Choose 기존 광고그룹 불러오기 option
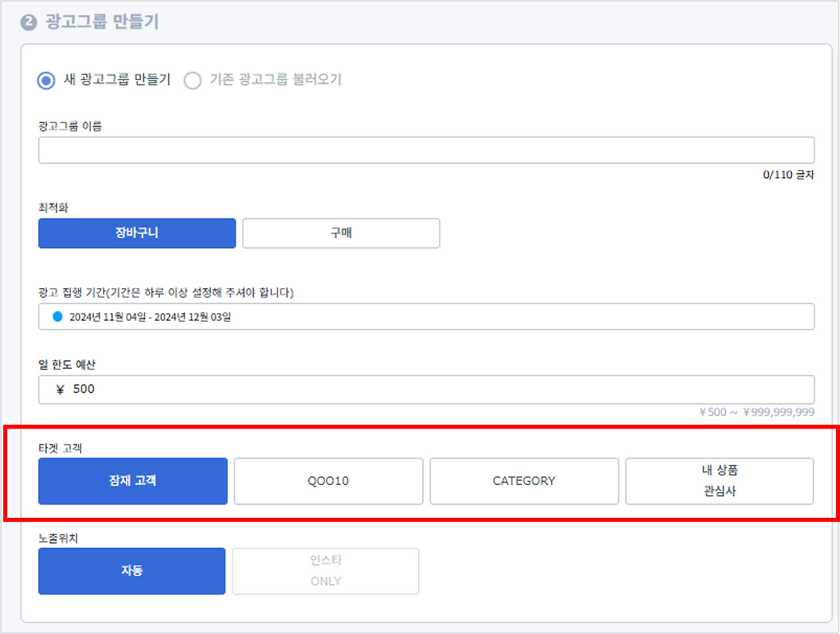This screenshot has height=634, width=840. coord(192,80)
